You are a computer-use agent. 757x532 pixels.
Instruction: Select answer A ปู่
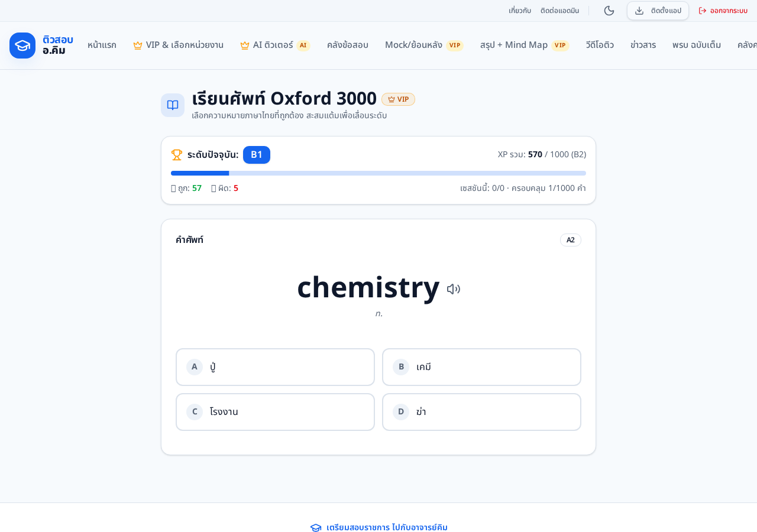(x=275, y=367)
